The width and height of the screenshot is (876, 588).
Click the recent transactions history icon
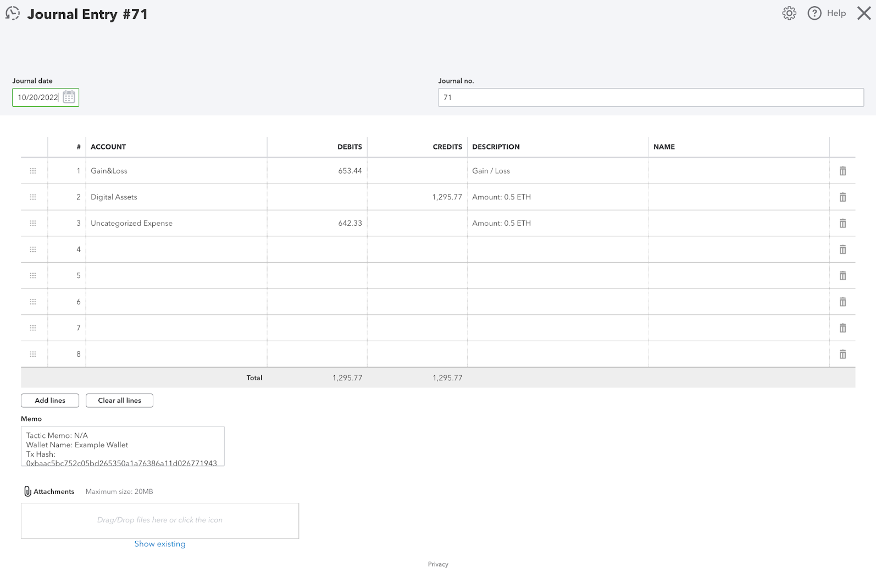(x=13, y=13)
